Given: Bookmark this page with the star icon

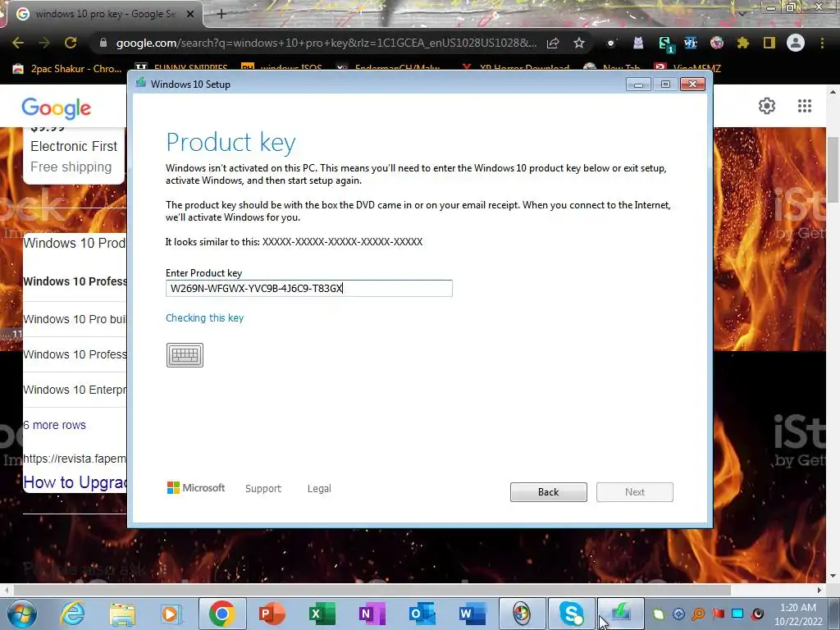Looking at the screenshot, I should pyautogui.click(x=579, y=43).
